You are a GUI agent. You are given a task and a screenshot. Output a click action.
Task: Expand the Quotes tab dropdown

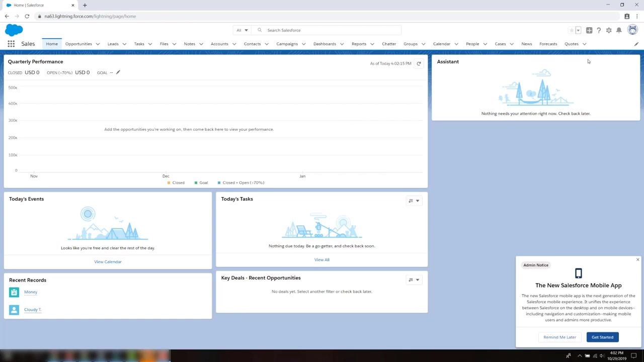click(x=584, y=44)
